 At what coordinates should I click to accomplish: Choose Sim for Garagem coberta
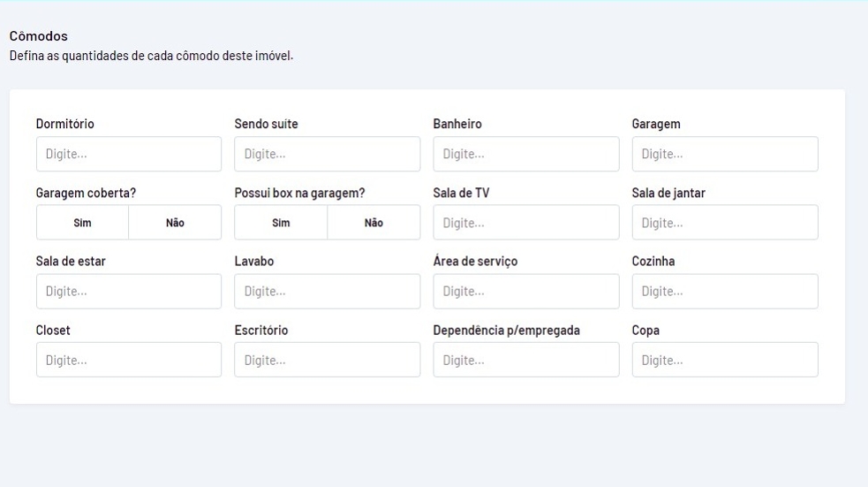point(82,223)
